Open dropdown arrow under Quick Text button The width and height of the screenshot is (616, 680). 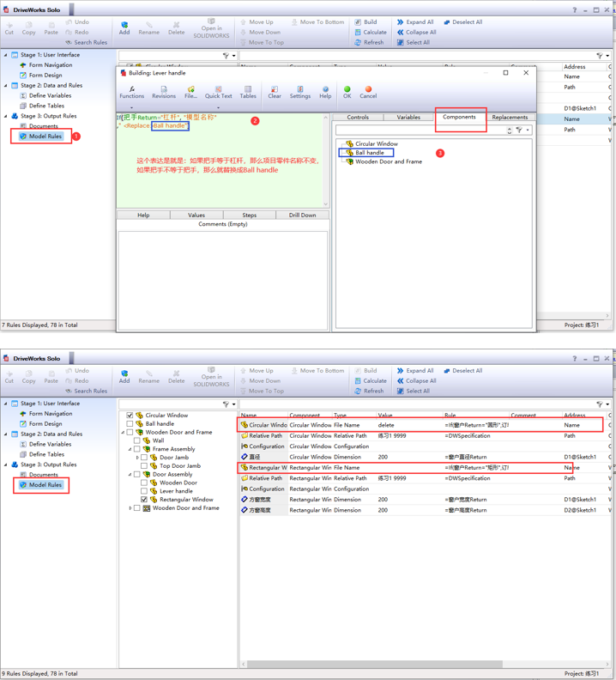click(218, 107)
